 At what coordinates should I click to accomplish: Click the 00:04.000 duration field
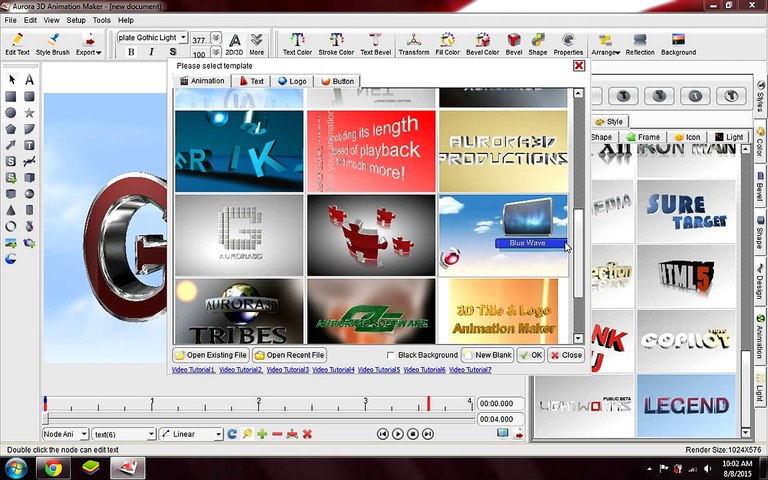pyautogui.click(x=501, y=419)
